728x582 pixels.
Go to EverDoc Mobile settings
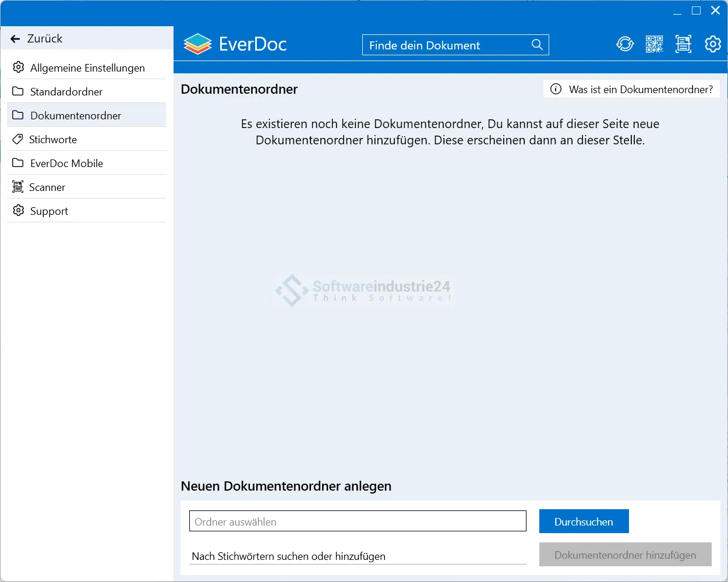coord(66,164)
